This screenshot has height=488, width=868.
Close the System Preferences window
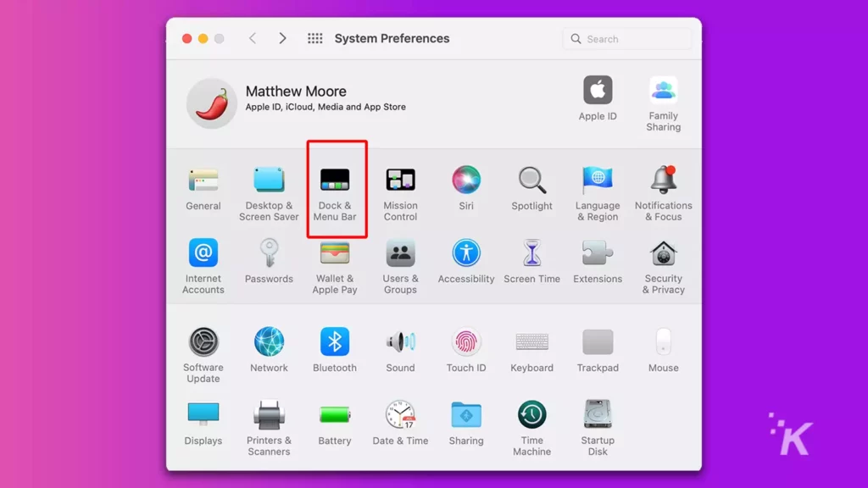tap(187, 38)
